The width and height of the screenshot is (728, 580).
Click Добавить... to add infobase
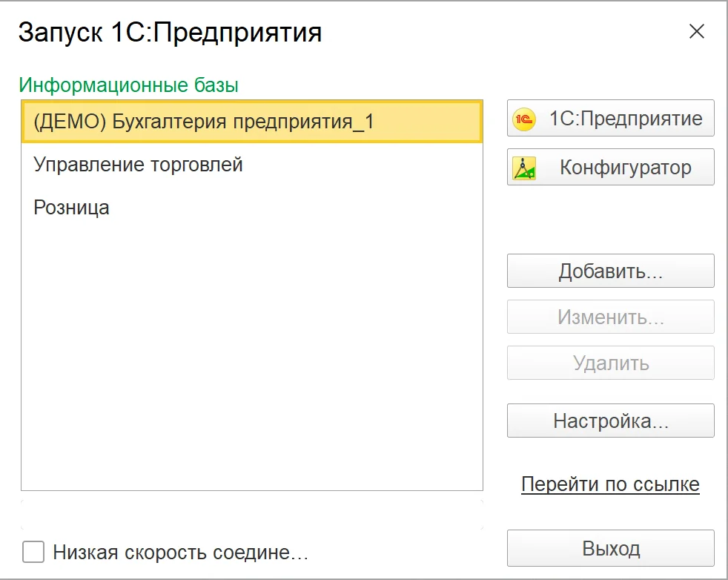pos(611,271)
